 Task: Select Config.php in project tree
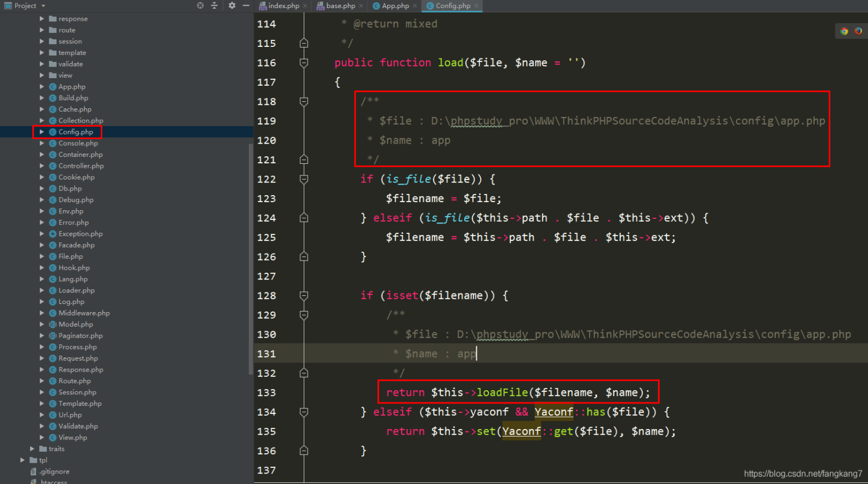[75, 132]
